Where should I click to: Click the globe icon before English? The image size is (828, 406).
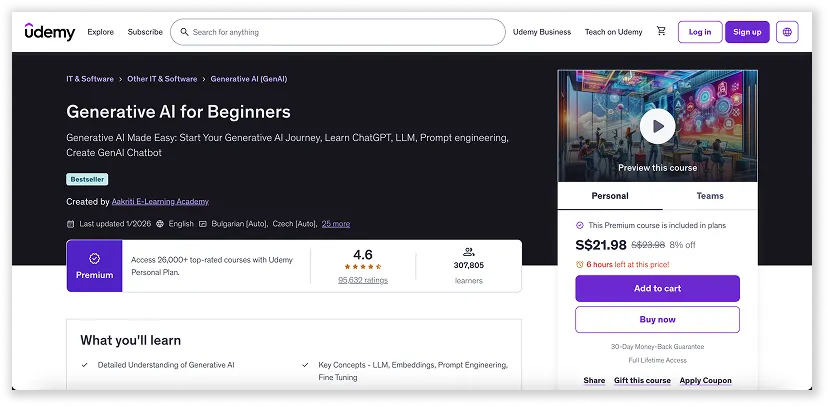pos(161,224)
